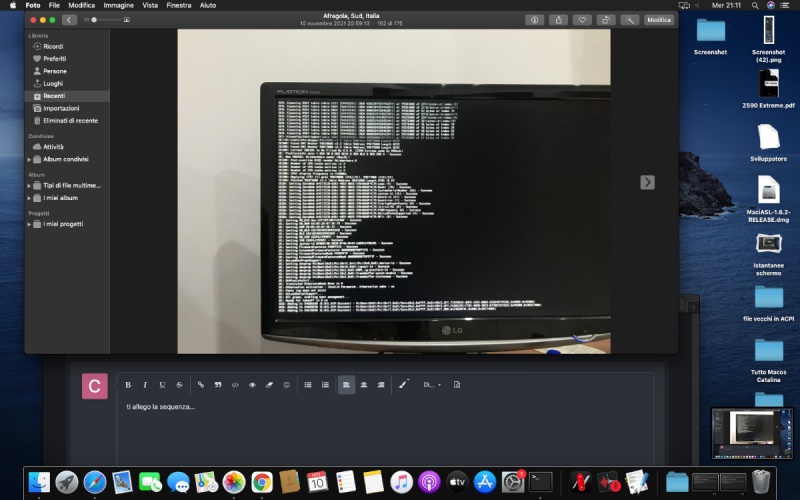Insert a link using the editor link icon
Image resolution: width=800 pixels, height=500 pixels.
click(201, 385)
